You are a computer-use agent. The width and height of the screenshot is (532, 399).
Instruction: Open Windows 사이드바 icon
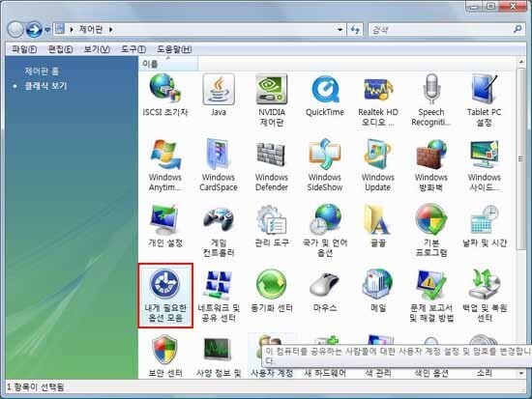click(x=485, y=165)
